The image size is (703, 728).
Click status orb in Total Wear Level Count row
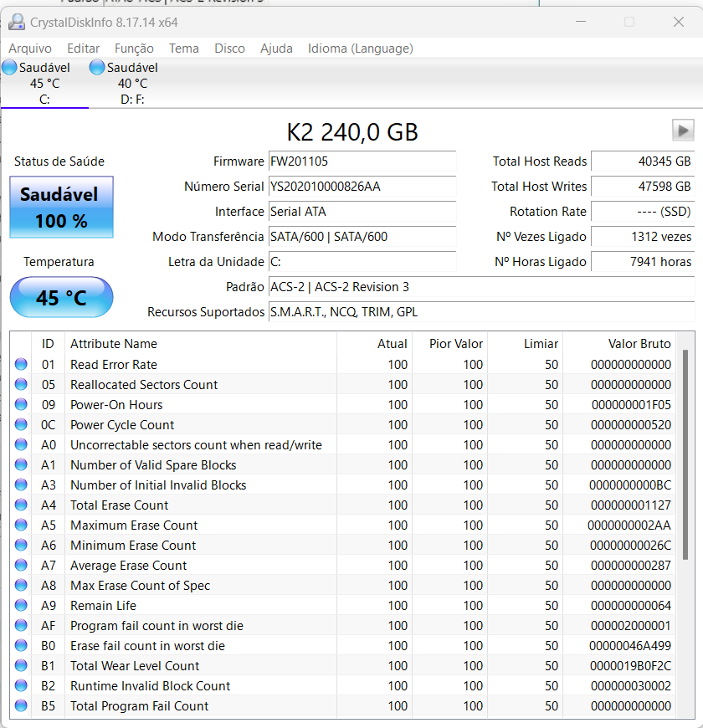click(21, 665)
